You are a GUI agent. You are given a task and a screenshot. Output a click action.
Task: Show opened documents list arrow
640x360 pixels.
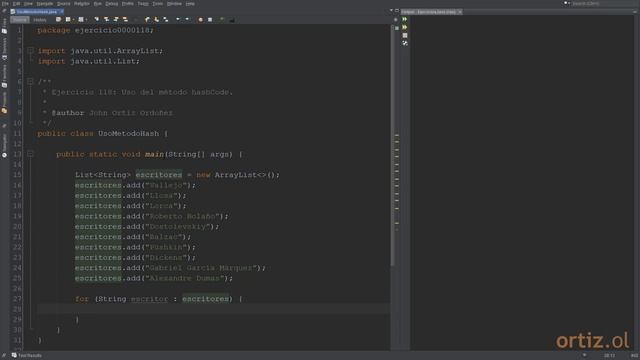pyautogui.click(x=391, y=11)
